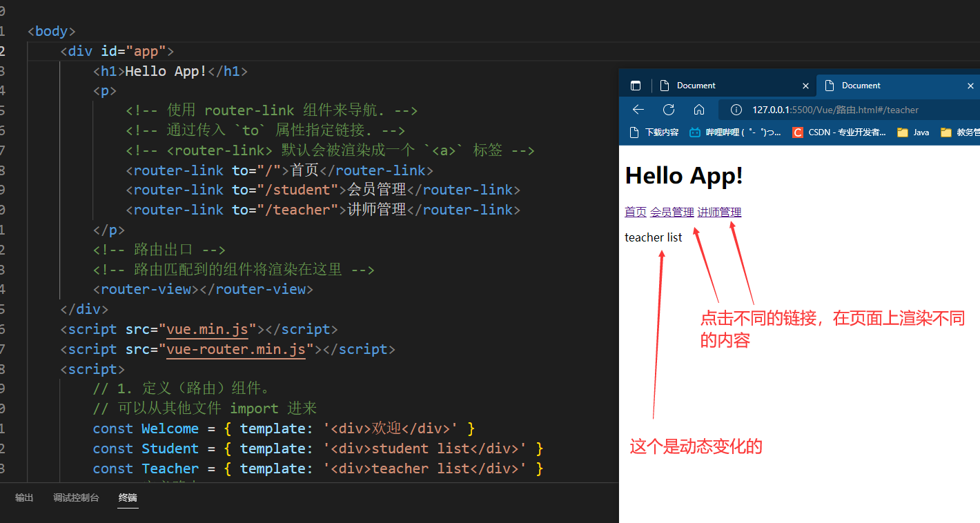Screen dimensions: 980x523
Task: Close the second Document browser tab
Action: (970, 86)
